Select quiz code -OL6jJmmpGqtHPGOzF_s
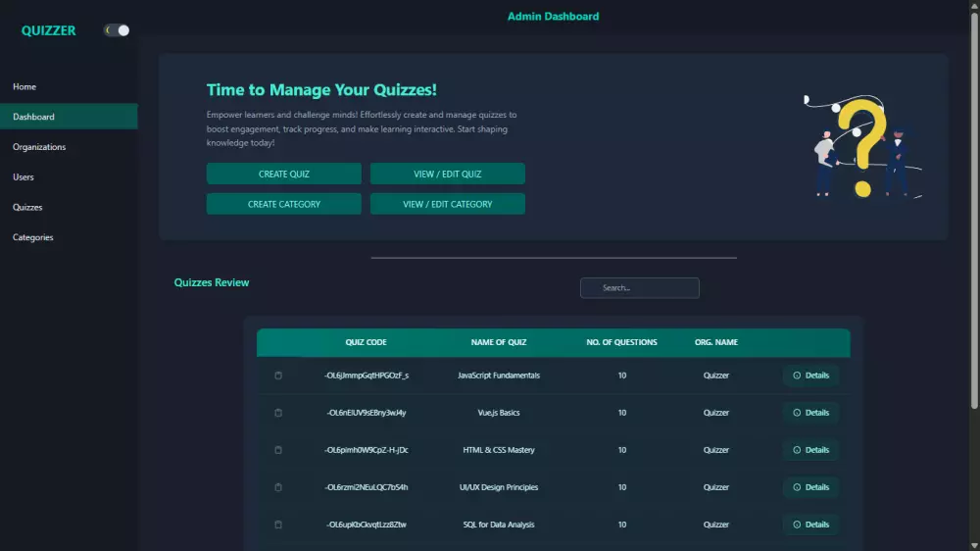The height and width of the screenshot is (551, 980). point(367,376)
